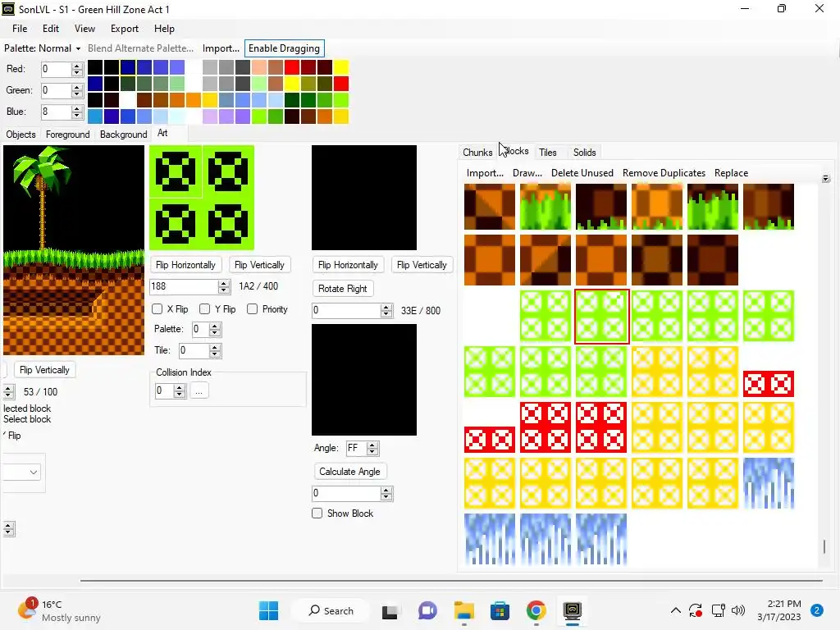This screenshot has width=840, height=630.
Task: Switch to the Solids tab
Action: [584, 152]
